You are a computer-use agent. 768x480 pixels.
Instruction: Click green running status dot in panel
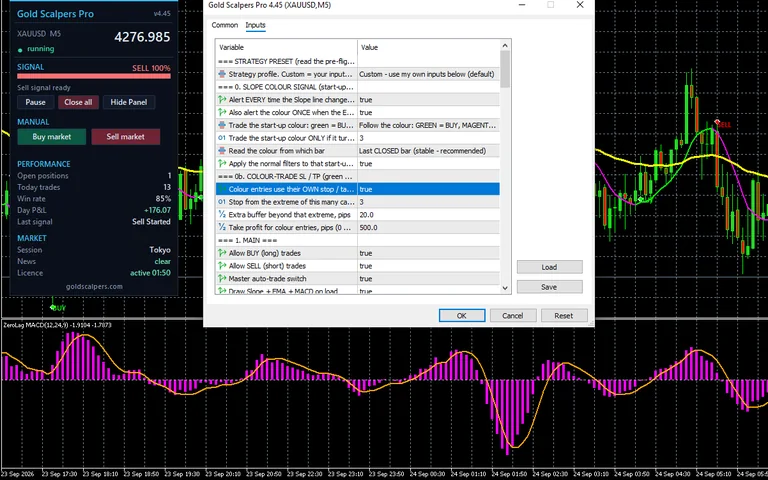[x=20, y=49]
